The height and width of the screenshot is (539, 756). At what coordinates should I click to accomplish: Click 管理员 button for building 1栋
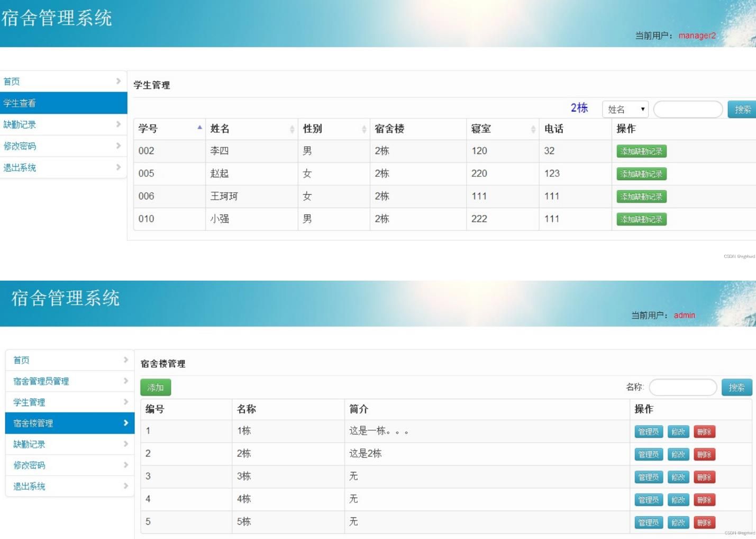pos(648,432)
